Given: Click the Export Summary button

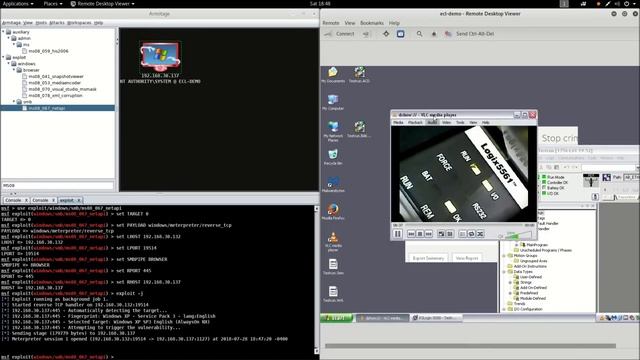Looking at the screenshot, I should (x=428, y=258).
